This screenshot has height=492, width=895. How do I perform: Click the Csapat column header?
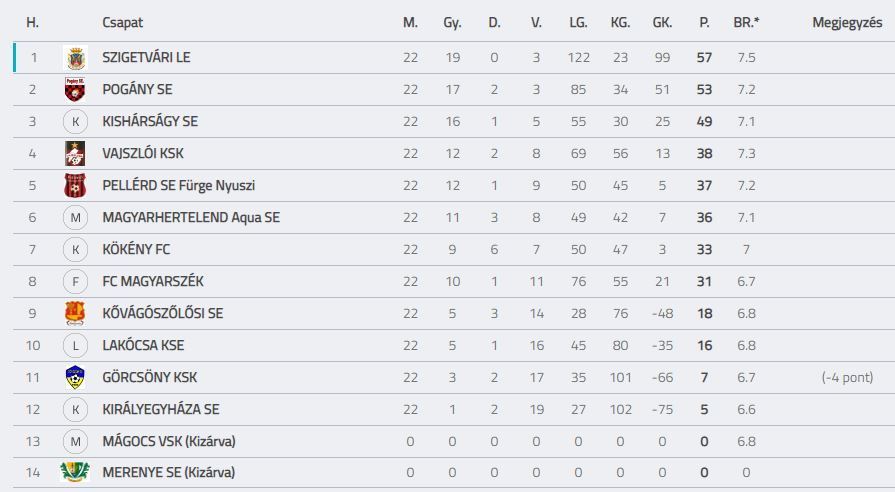point(122,23)
